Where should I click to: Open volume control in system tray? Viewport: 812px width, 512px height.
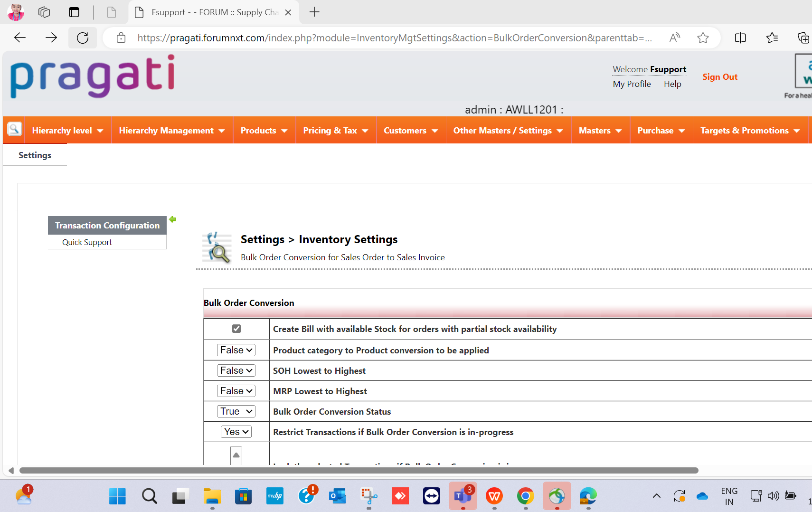[x=773, y=496]
